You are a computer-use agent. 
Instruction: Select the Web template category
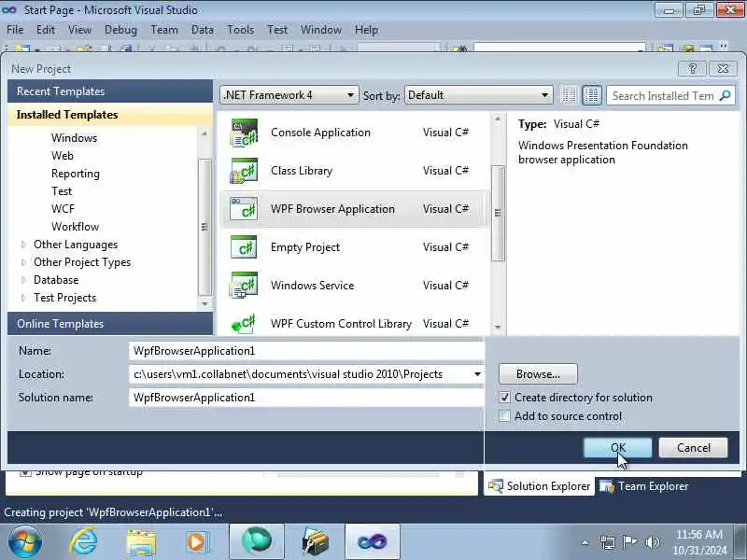pyautogui.click(x=63, y=156)
